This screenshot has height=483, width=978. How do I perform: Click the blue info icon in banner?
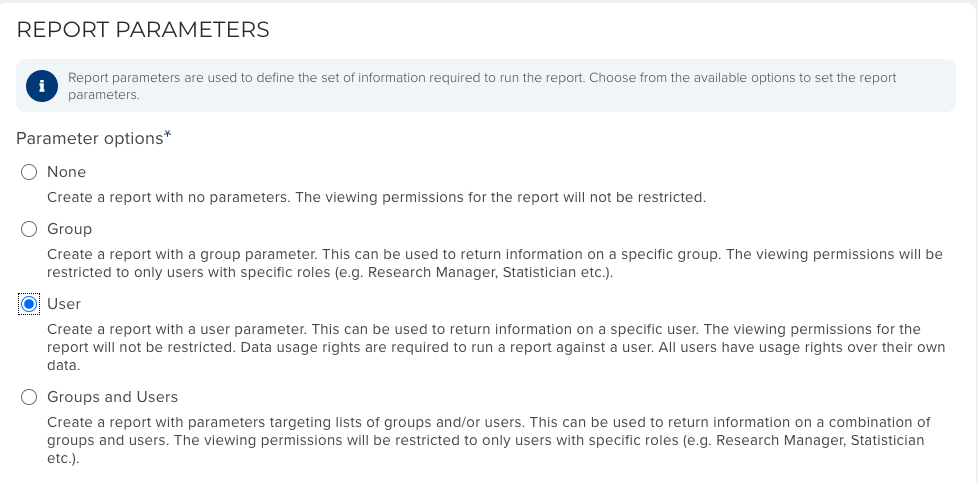[x=41, y=86]
